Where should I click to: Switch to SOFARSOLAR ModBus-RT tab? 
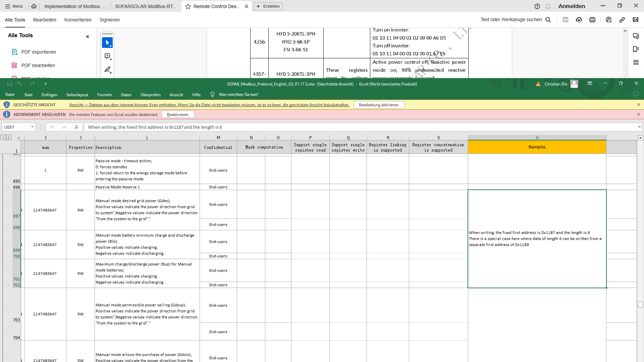pyautogui.click(x=145, y=6)
